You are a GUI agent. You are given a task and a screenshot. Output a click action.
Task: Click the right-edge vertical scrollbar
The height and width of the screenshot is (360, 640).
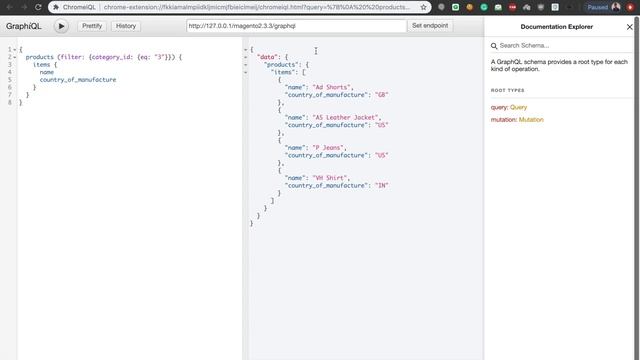(x=636, y=188)
